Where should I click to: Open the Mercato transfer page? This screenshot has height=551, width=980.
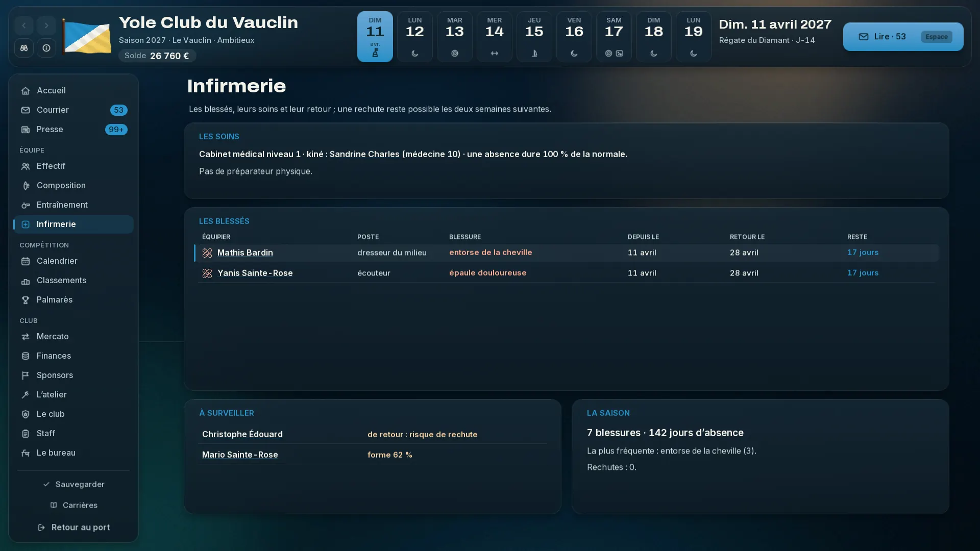point(73,337)
